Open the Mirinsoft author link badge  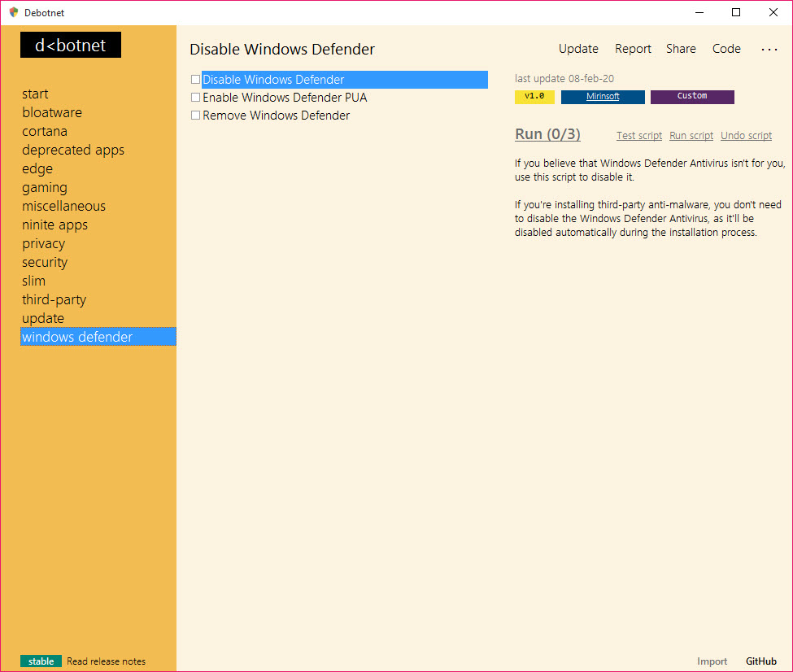point(603,97)
